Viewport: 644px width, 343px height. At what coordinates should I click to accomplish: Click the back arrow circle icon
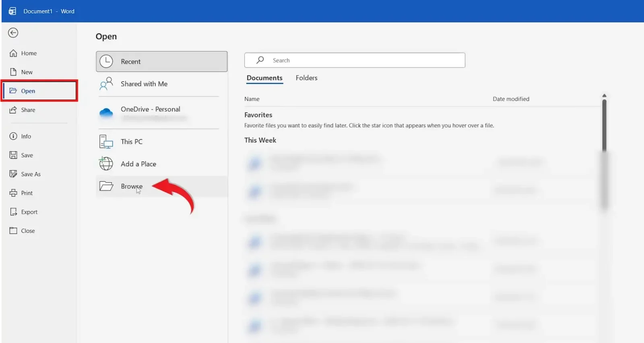tap(13, 33)
